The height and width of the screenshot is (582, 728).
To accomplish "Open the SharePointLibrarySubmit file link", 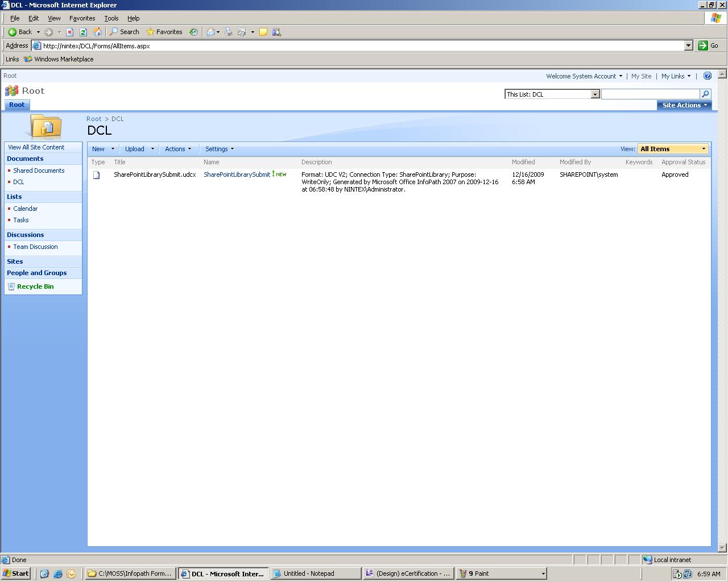I will tap(237, 174).
